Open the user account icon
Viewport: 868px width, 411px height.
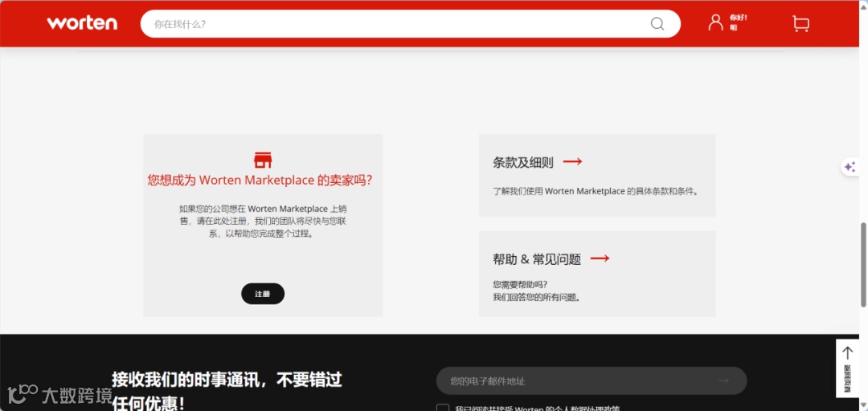[716, 22]
